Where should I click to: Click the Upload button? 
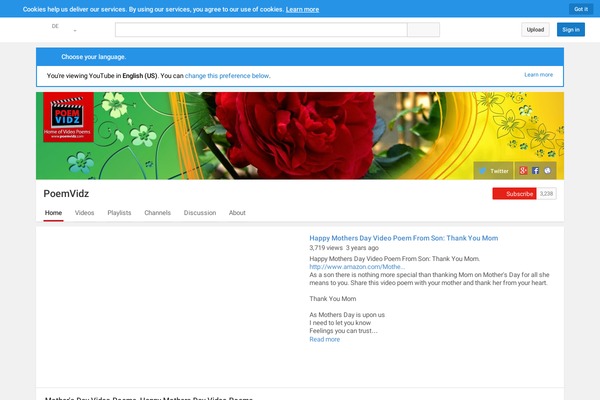click(x=535, y=29)
